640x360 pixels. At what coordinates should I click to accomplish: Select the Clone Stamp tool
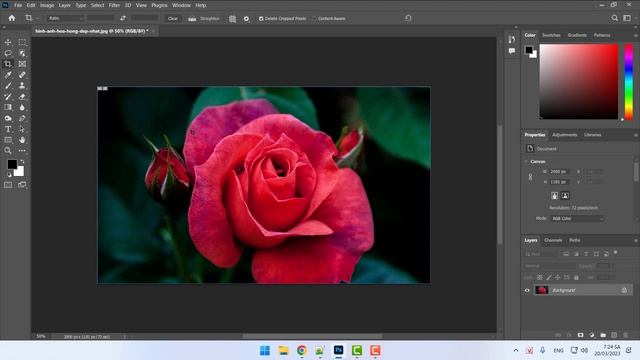pyautogui.click(x=22, y=86)
